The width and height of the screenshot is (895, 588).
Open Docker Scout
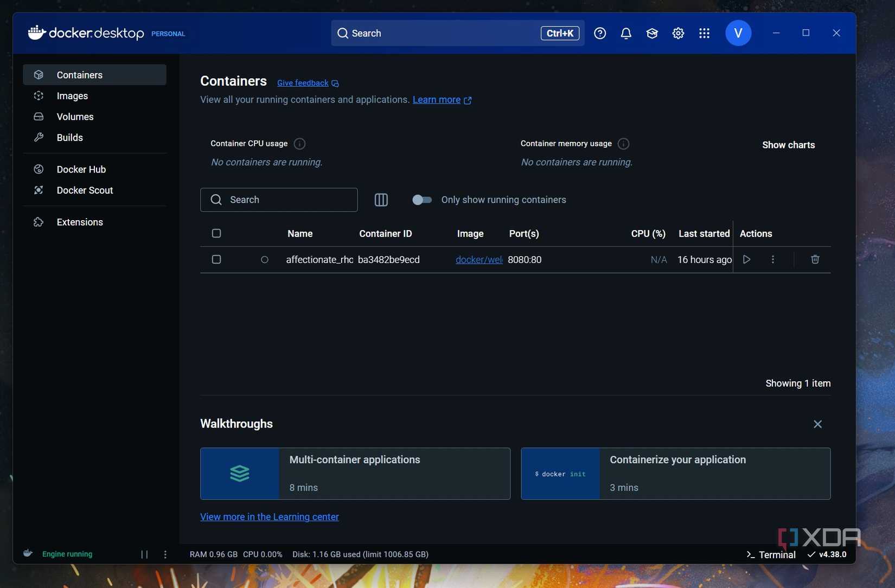click(85, 190)
